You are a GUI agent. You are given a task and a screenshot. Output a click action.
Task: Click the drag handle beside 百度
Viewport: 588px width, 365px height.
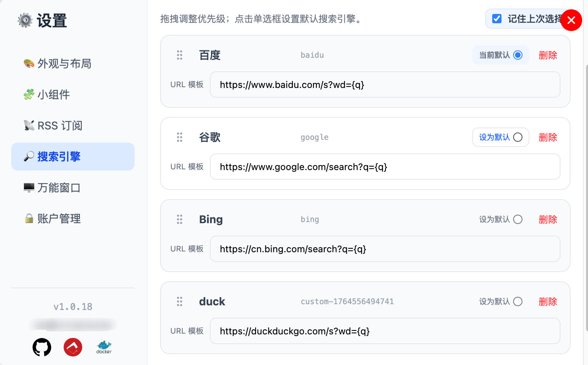[x=180, y=55]
